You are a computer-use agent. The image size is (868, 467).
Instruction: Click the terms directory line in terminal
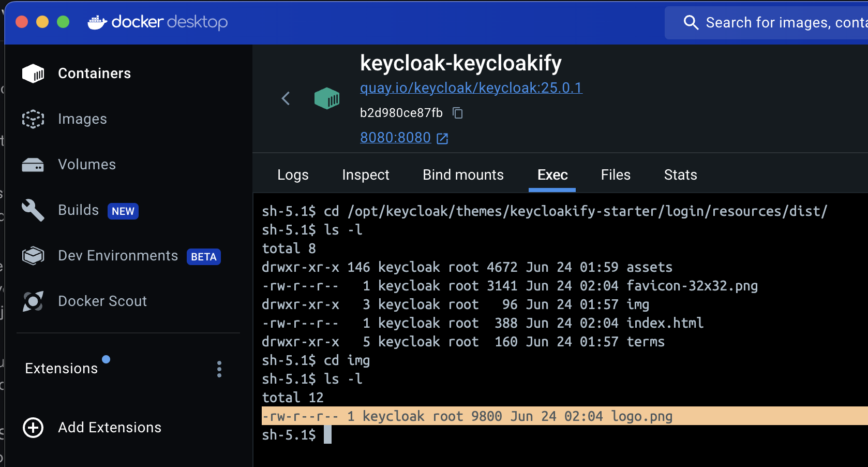click(463, 342)
